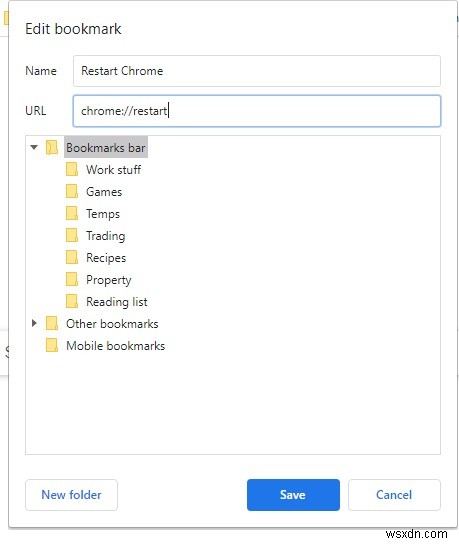Click the Property folder icon

[x=72, y=279]
